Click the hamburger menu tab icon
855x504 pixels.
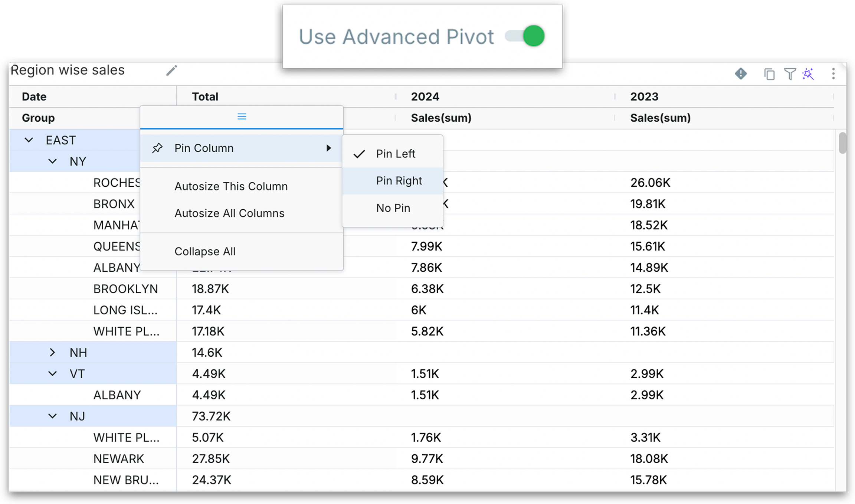(x=242, y=117)
